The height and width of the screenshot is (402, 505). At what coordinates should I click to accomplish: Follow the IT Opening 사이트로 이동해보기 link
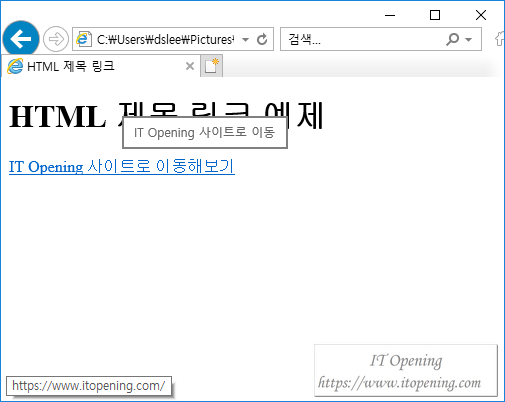[122, 166]
